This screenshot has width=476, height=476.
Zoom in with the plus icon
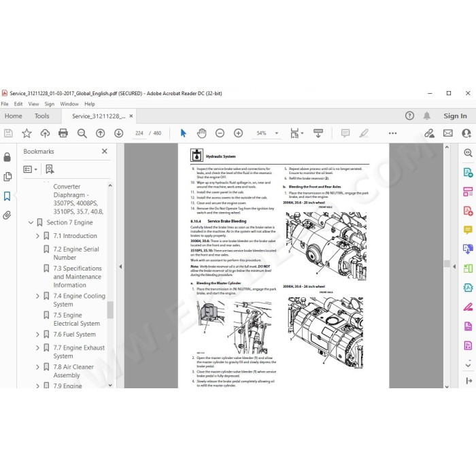238,133
